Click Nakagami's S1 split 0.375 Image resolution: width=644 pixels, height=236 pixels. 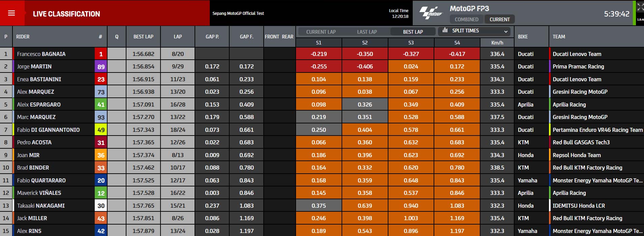[319, 206]
